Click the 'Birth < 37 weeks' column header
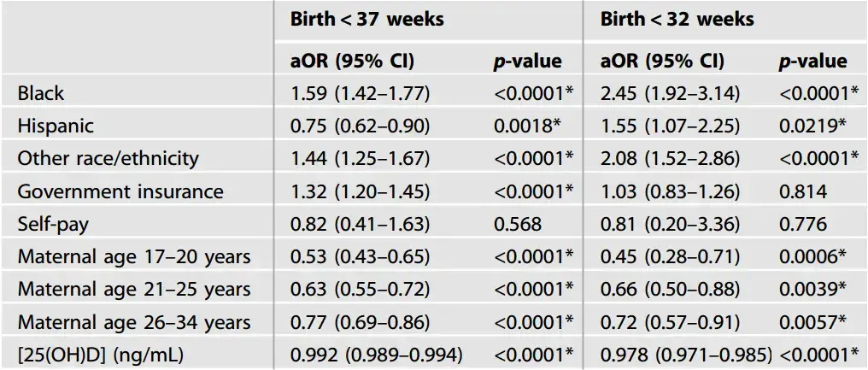 tap(367, 20)
